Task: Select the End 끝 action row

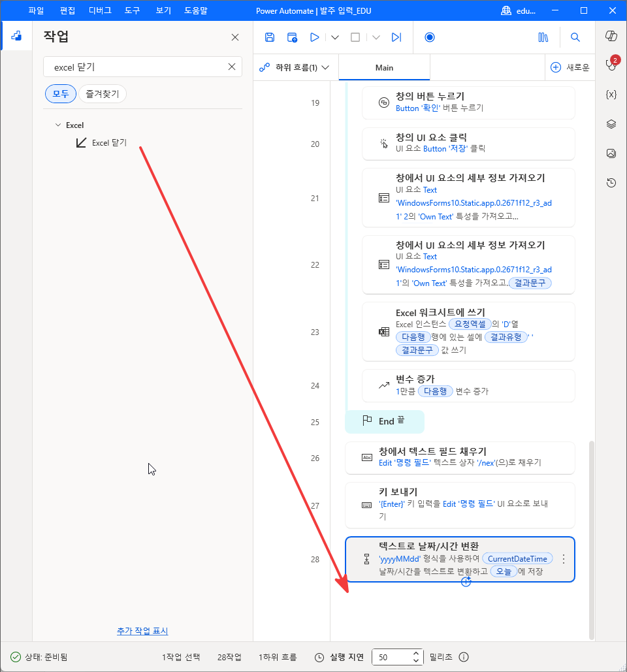Action: click(385, 421)
